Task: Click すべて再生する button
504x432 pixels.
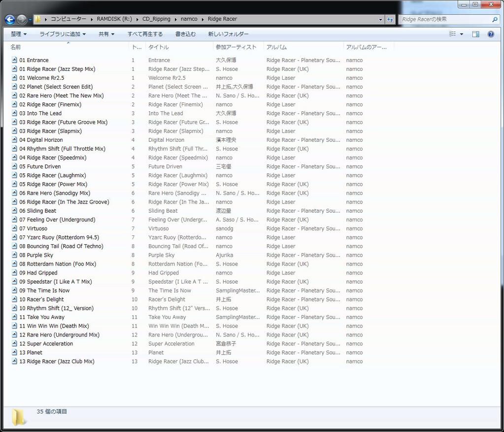Action: coord(145,34)
